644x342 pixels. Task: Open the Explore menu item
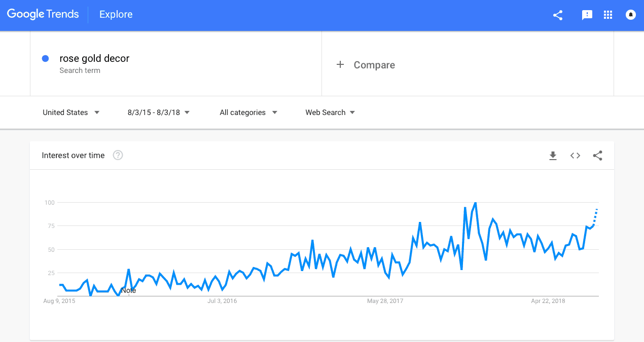(x=116, y=14)
